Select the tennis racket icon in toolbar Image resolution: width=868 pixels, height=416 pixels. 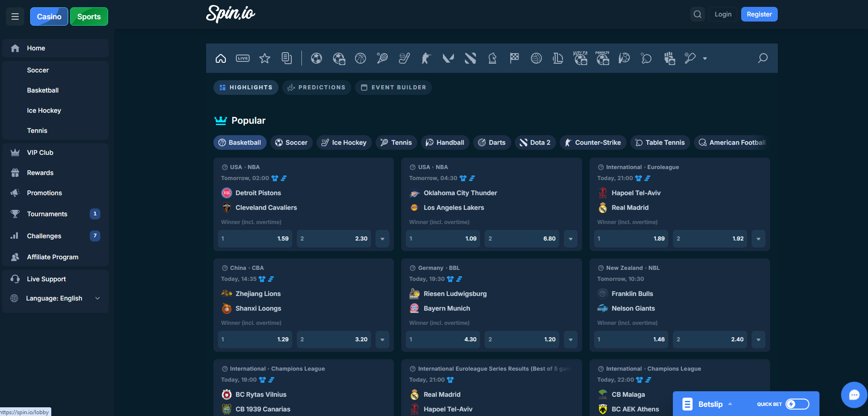382,58
